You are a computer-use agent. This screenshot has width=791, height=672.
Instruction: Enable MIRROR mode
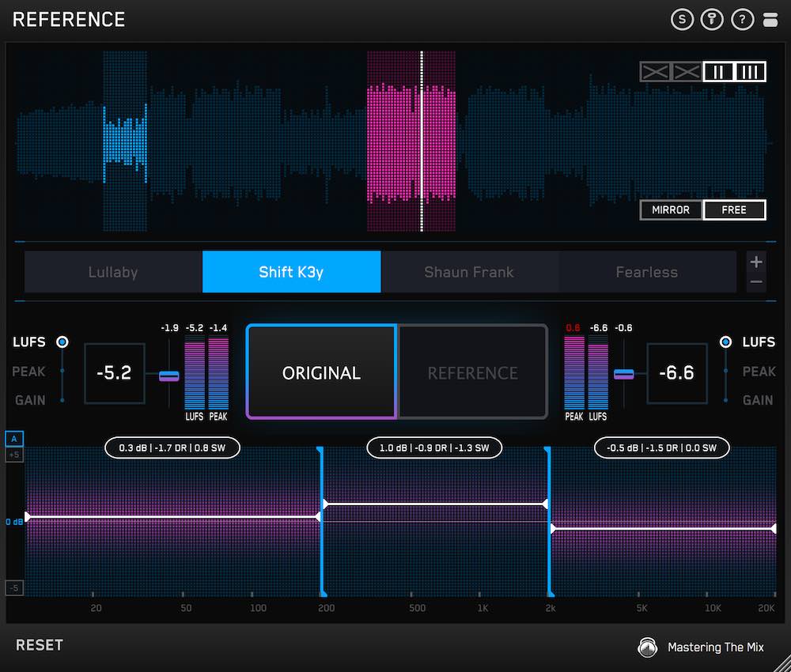pyautogui.click(x=671, y=210)
